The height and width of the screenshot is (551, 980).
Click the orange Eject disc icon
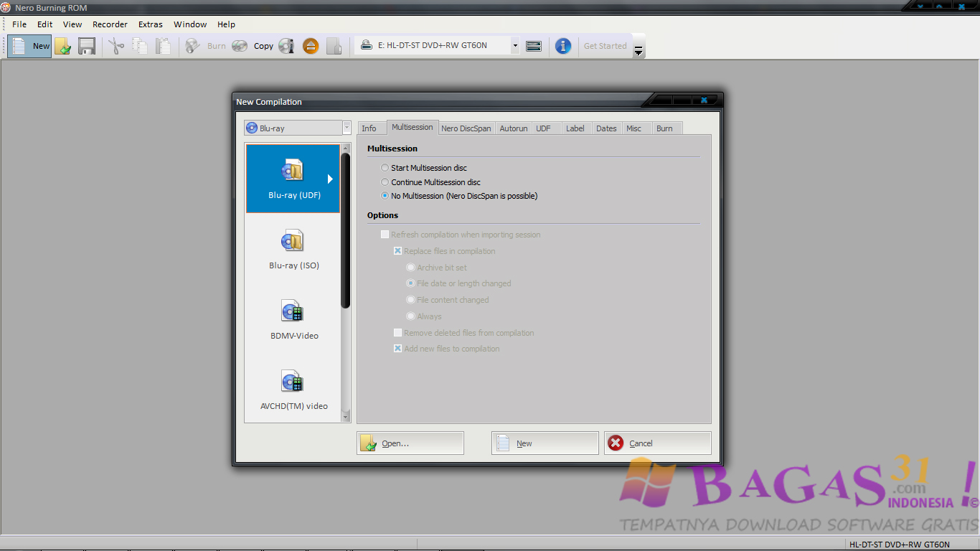point(311,46)
